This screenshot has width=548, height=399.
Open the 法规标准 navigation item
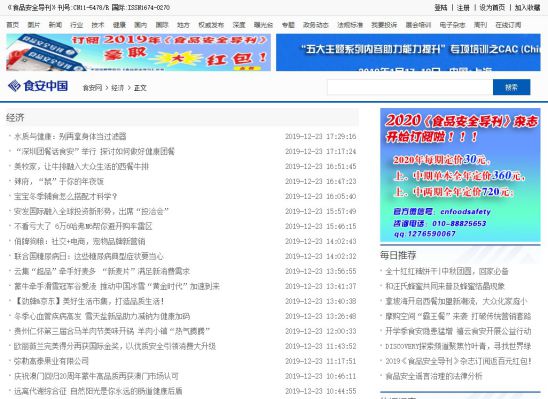point(350,25)
